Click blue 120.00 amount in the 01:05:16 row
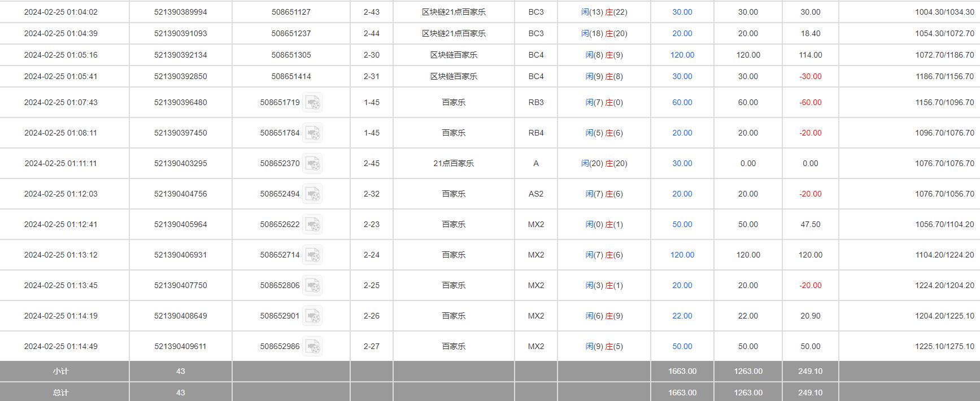The width and height of the screenshot is (980, 401). (x=682, y=55)
